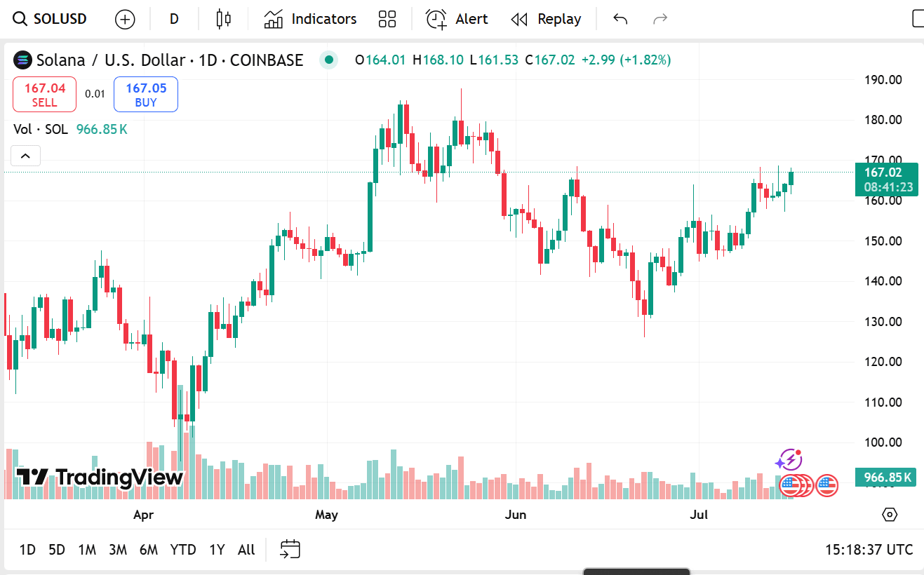Open the go to date calendar icon
This screenshot has width=924, height=575.
(290, 549)
